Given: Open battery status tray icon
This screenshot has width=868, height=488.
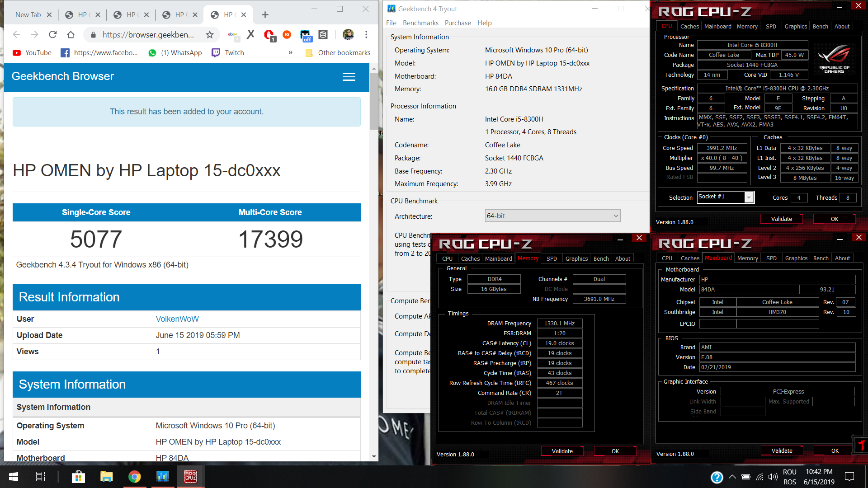Looking at the screenshot, I should [746, 477].
